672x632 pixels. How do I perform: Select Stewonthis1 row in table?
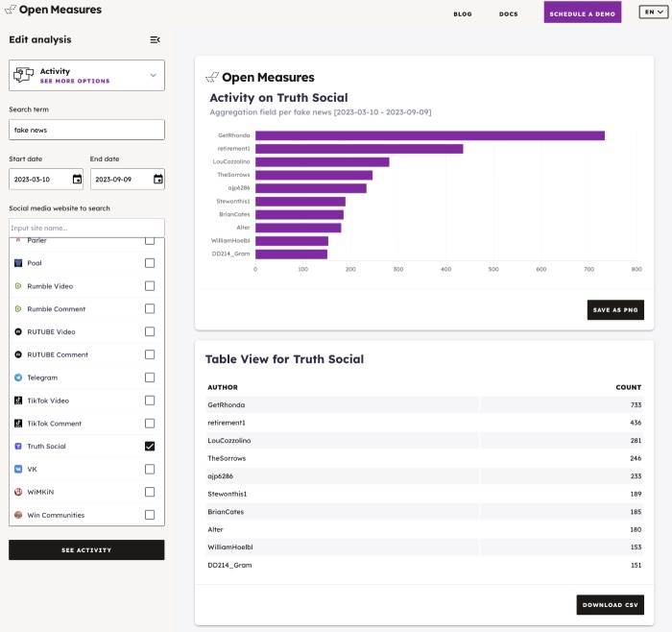click(x=424, y=494)
